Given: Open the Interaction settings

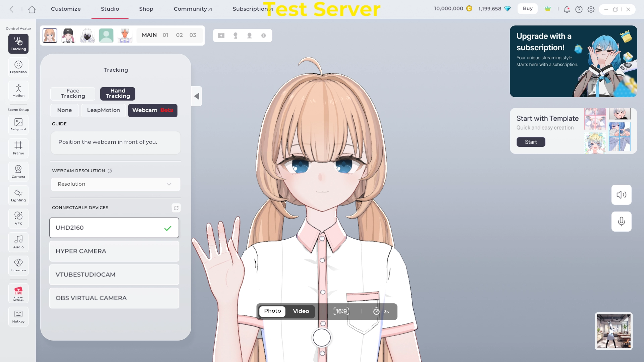Looking at the screenshot, I should tap(18, 265).
